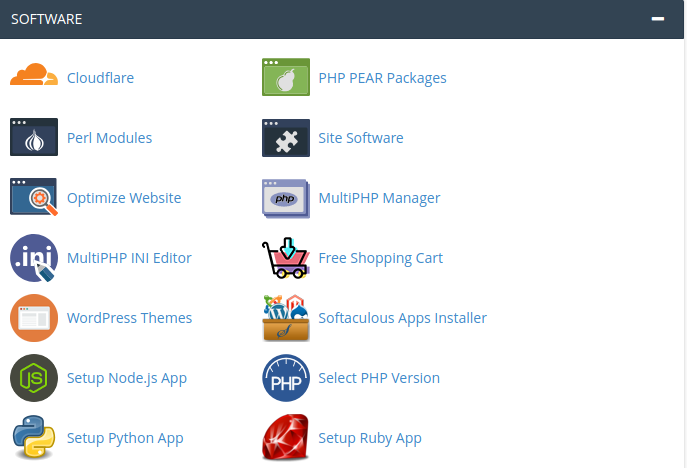Click the Free Shopping Cart icon

tap(286, 258)
